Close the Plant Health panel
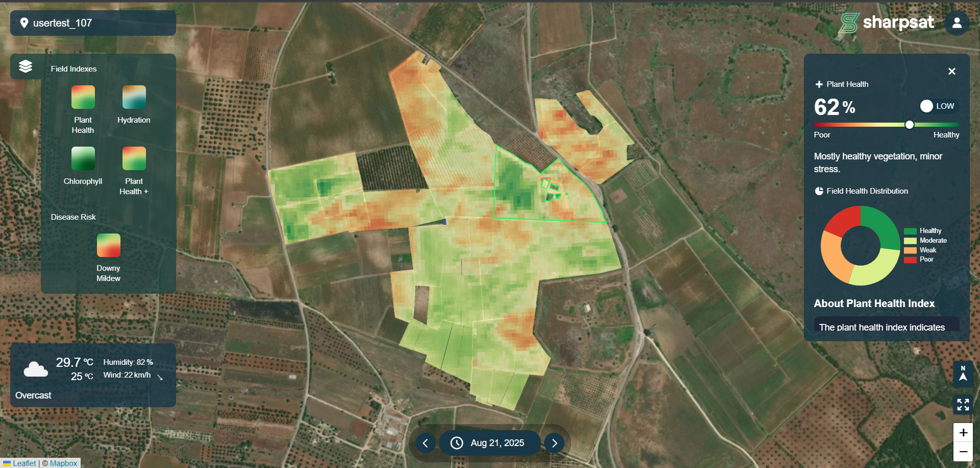980x468 pixels. [951, 72]
